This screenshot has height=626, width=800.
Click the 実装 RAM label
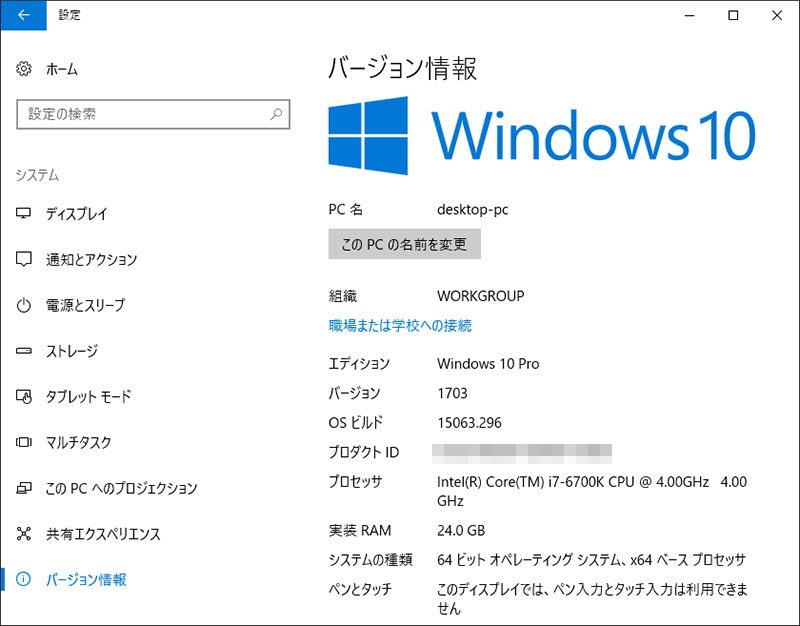click(360, 531)
